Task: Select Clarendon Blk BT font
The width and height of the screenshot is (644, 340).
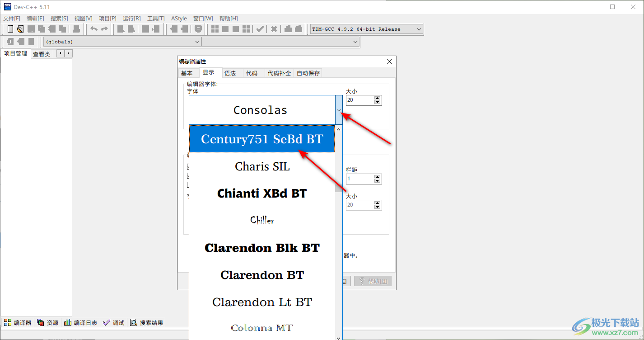Action: click(262, 247)
